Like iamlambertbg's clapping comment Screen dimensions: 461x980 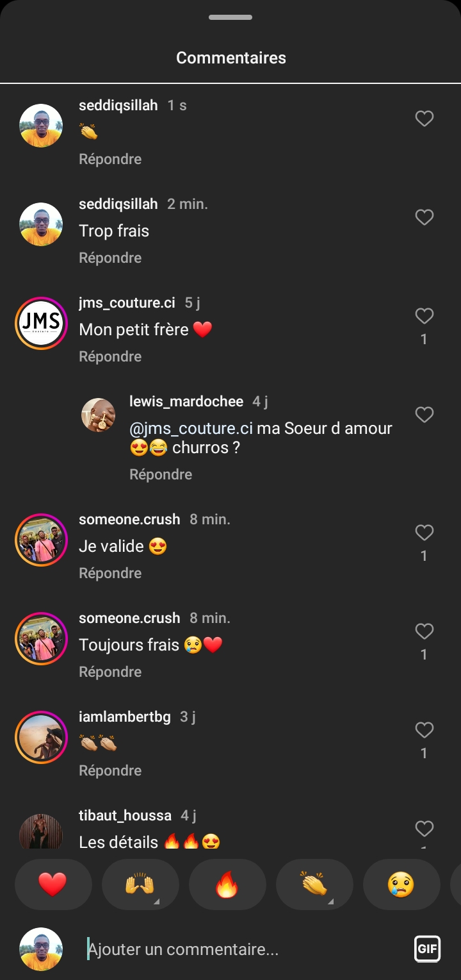[x=425, y=730]
